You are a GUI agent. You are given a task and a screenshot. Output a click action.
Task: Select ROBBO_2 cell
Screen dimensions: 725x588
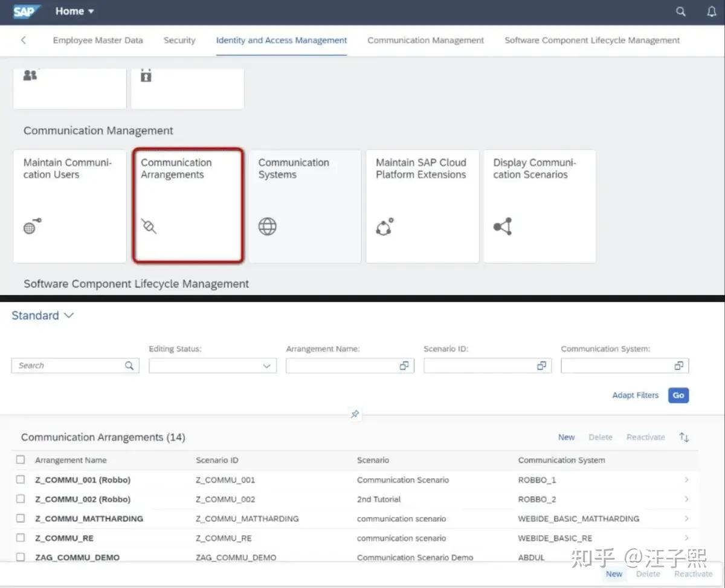point(537,499)
